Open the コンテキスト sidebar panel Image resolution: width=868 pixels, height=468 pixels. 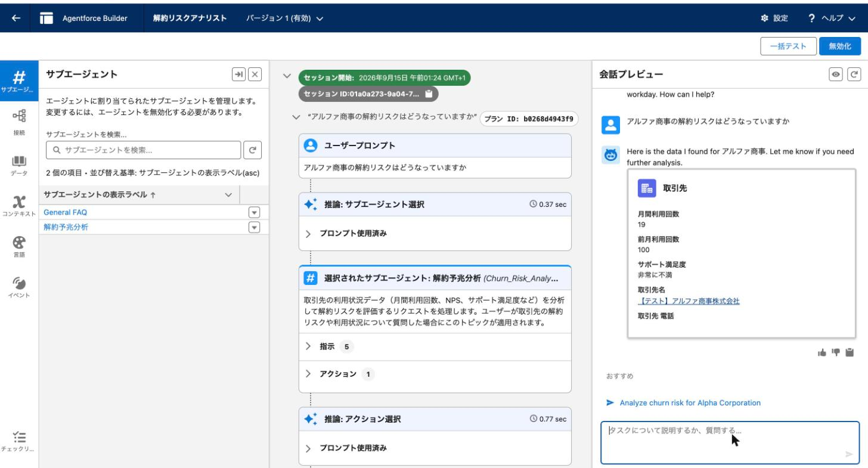(x=19, y=206)
